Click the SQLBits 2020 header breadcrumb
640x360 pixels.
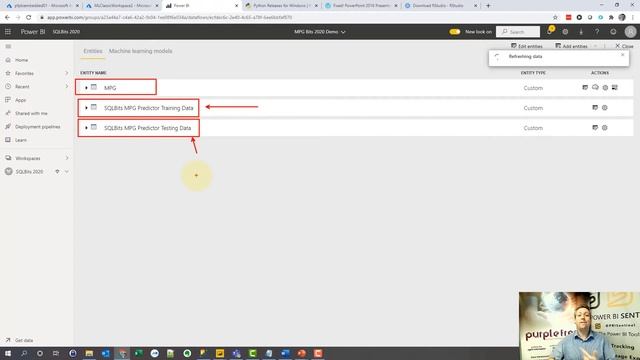point(66,32)
